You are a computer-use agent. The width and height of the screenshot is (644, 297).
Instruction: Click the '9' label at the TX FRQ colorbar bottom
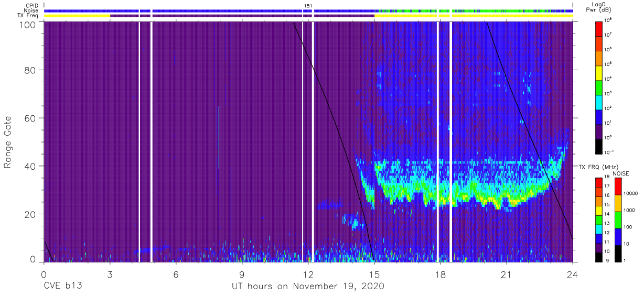click(x=607, y=260)
